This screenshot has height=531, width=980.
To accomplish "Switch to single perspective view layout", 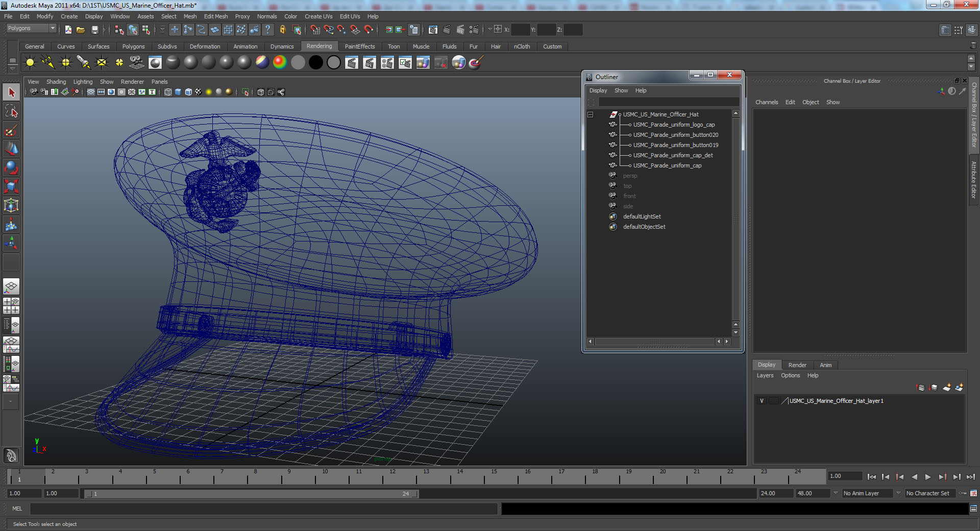I will 11,286.
